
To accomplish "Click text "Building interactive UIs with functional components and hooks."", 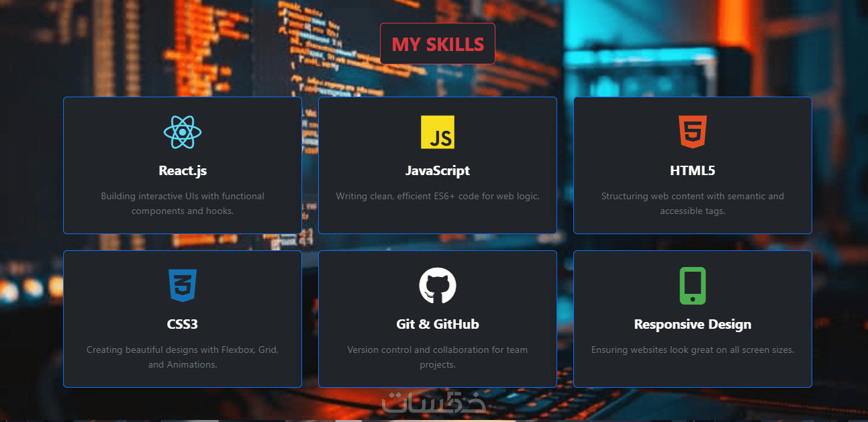I will point(183,203).
